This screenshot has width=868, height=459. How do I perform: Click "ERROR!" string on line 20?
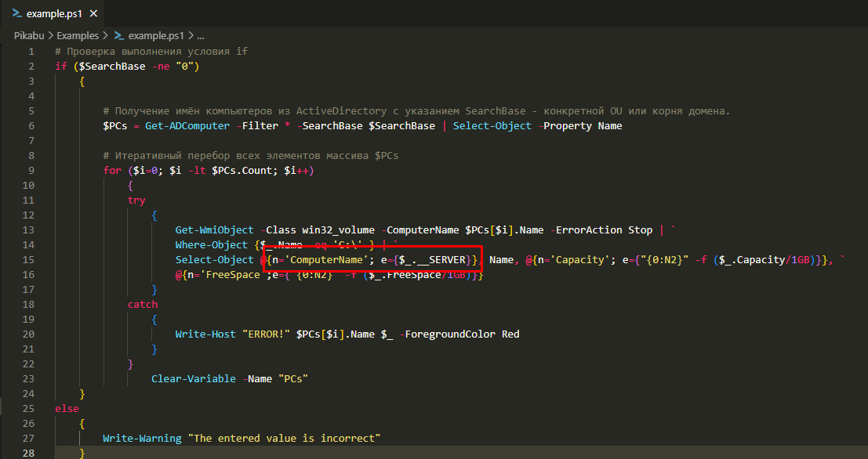(266, 334)
